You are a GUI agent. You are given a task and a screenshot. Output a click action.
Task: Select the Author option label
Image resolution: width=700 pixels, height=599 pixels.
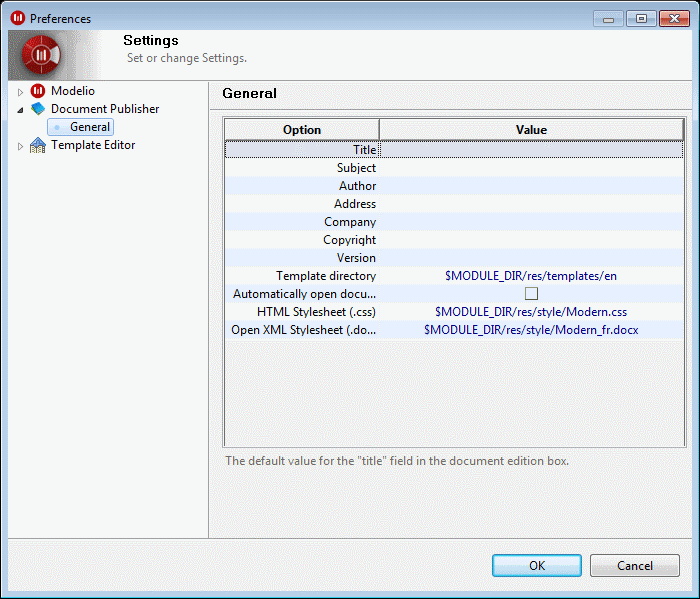click(357, 186)
